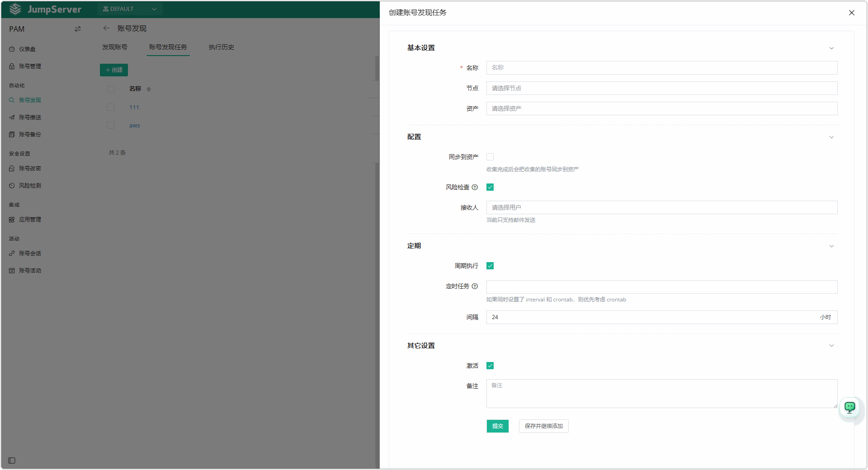Click the PAM view switch arrows icon

coord(78,29)
